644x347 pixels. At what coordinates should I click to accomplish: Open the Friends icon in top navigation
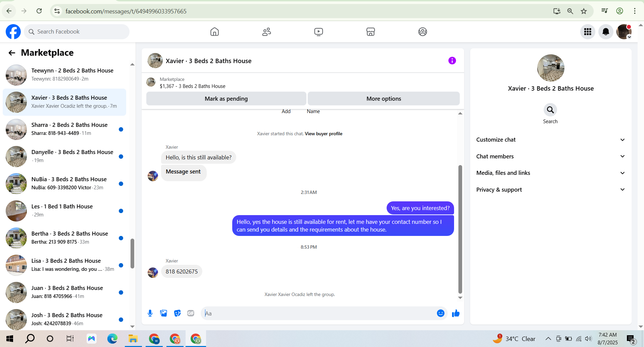266,32
